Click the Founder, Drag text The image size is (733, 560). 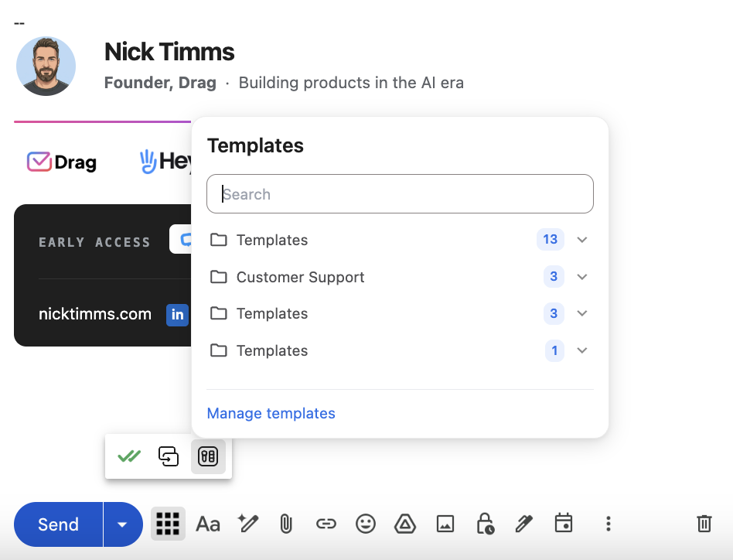160,83
